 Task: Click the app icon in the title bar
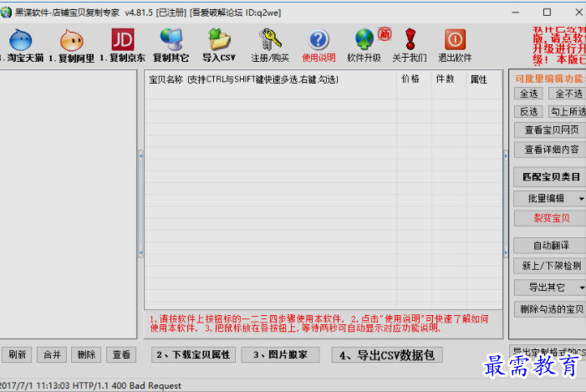pyautogui.click(x=6, y=13)
